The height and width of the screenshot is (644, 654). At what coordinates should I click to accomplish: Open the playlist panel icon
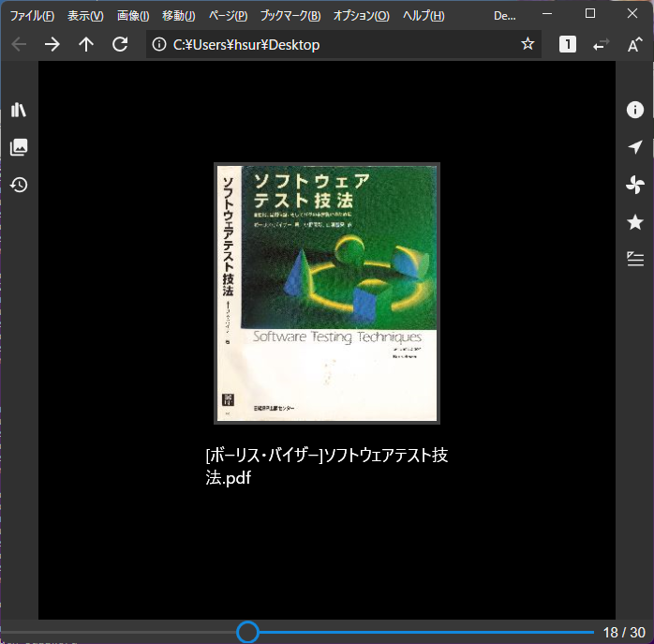coord(635,260)
